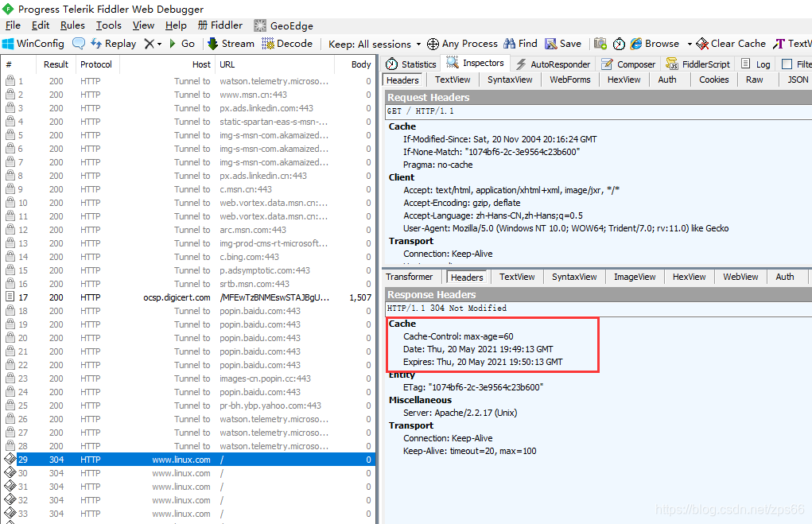Viewport: 812px width, 524px height.
Task: Select session 25 pr-bh.ybp.yahoo.com:443
Action: point(188,406)
